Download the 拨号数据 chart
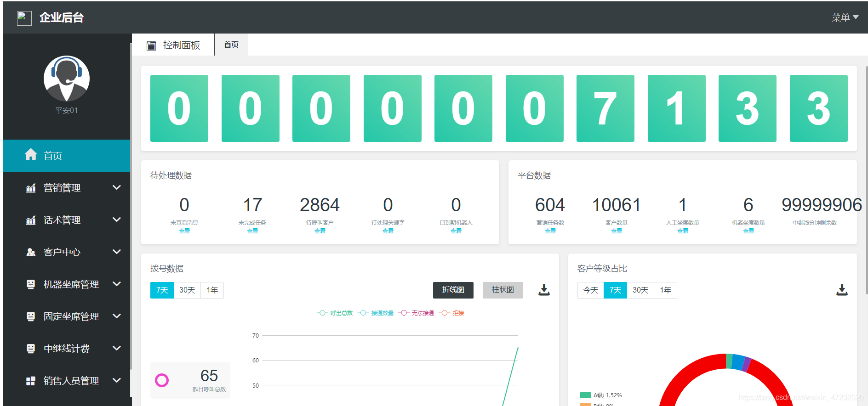The width and height of the screenshot is (868, 406). click(x=544, y=290)
